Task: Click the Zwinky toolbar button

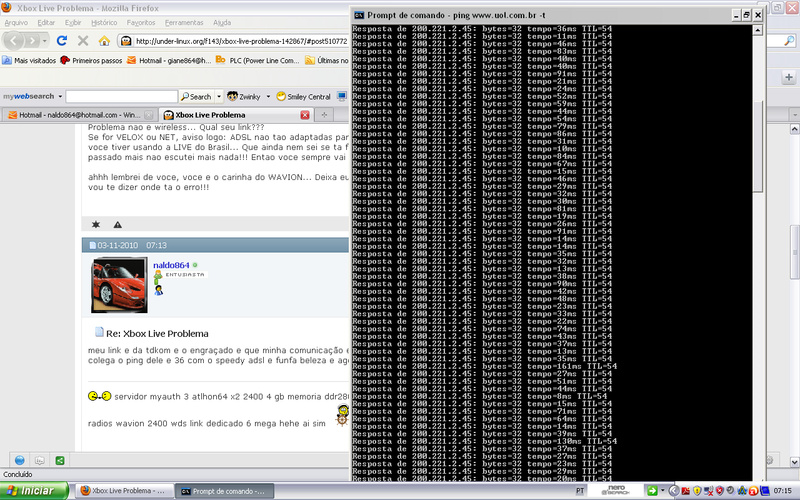Action: [244, 96]
